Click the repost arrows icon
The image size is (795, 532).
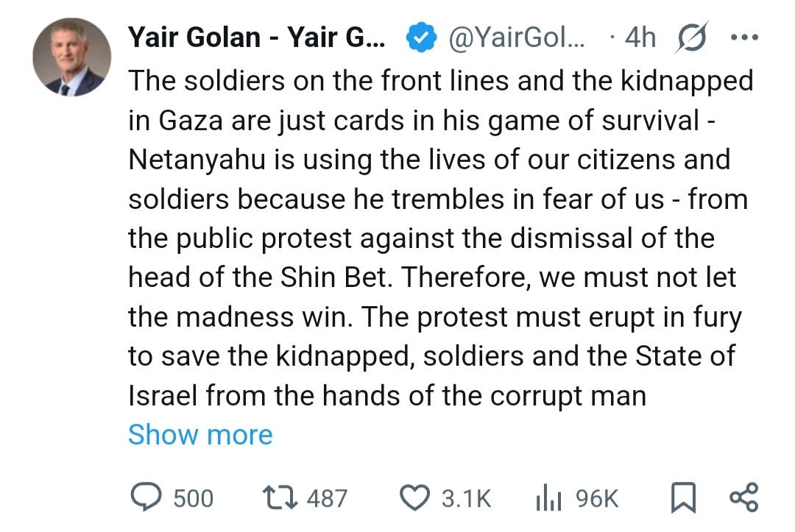point(282,498)
